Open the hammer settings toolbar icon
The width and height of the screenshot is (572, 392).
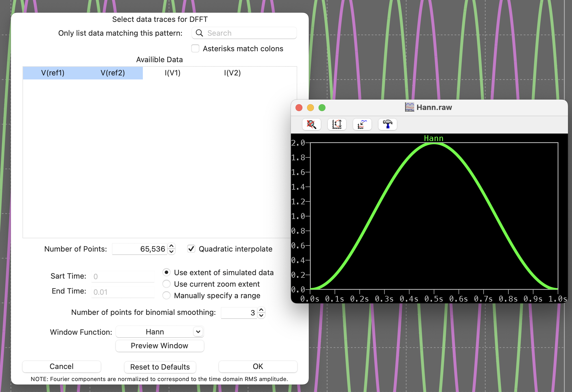click(x=387, y=124)
